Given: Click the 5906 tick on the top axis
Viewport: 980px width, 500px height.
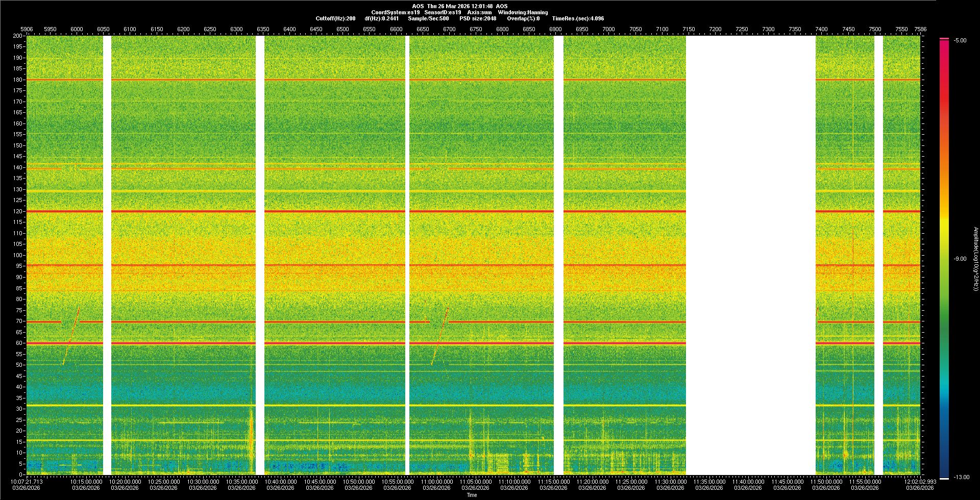Looking at the screenshot, I should 27,29.
